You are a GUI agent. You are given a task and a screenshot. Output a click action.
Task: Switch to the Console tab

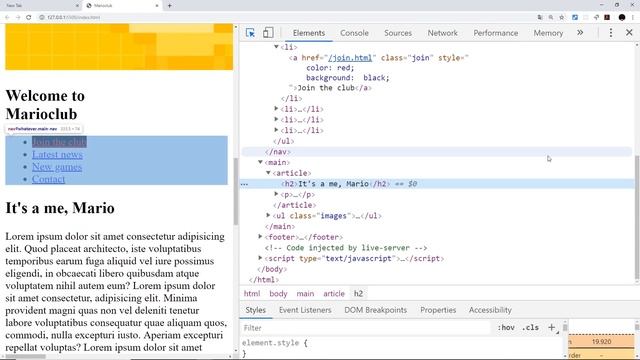point(354,33)
